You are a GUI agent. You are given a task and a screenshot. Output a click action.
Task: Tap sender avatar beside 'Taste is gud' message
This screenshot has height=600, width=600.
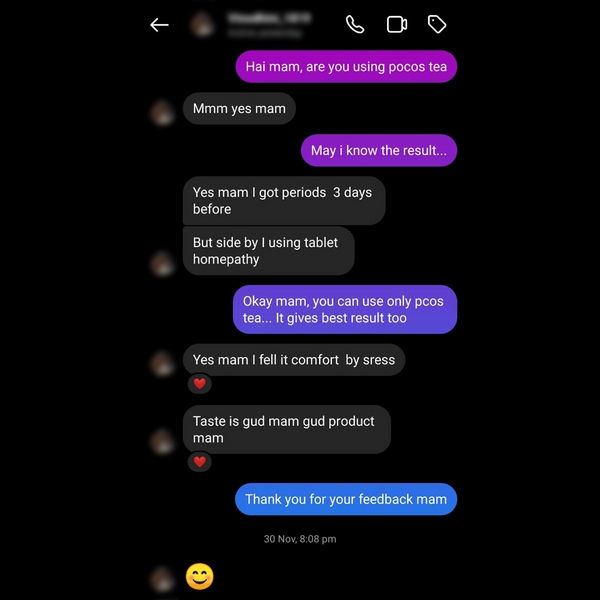(163, 442)
